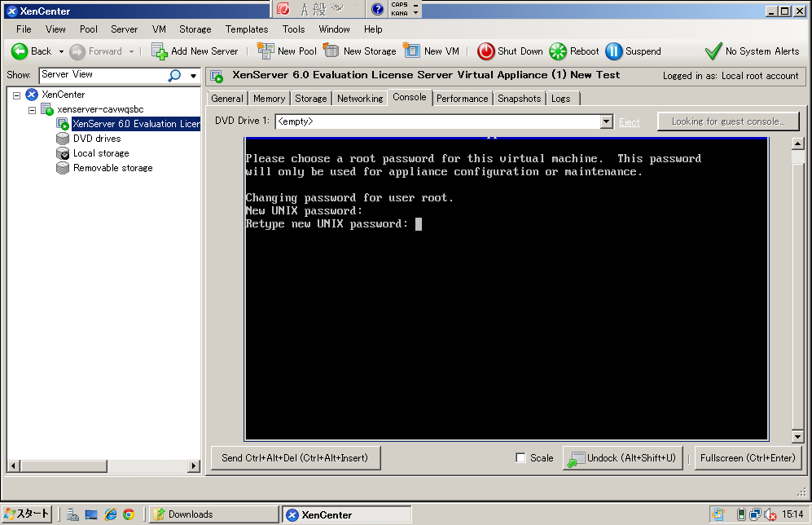This screenshot has height=525, width=812.
Task: Click the Local storage icon
Action: (63, 153)
